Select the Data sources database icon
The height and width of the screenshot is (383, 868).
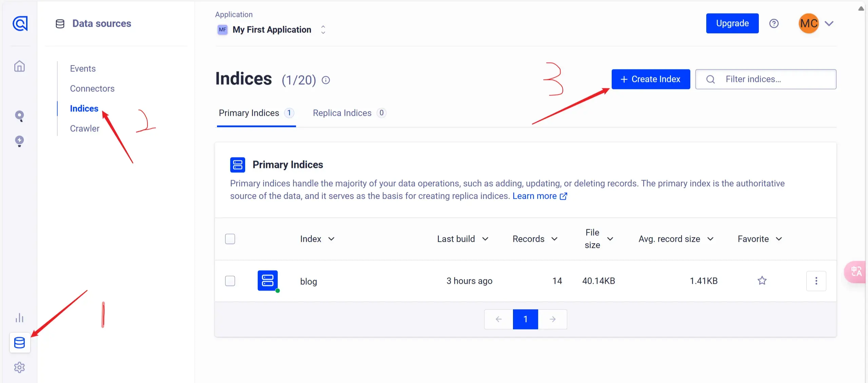tap(20, 343)
